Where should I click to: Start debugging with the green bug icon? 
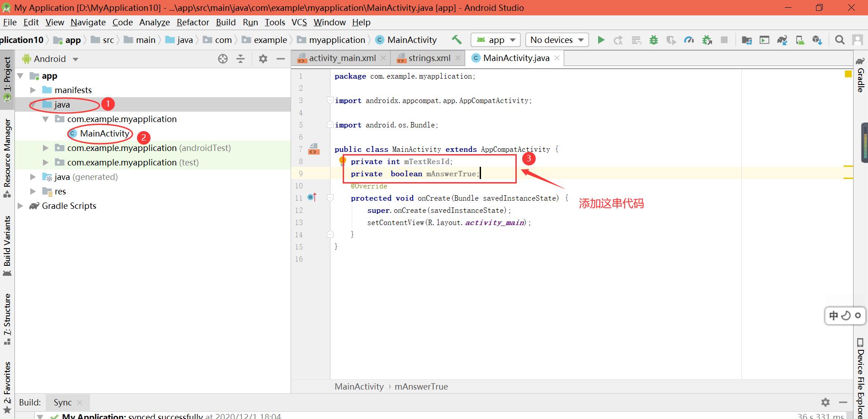653,40
